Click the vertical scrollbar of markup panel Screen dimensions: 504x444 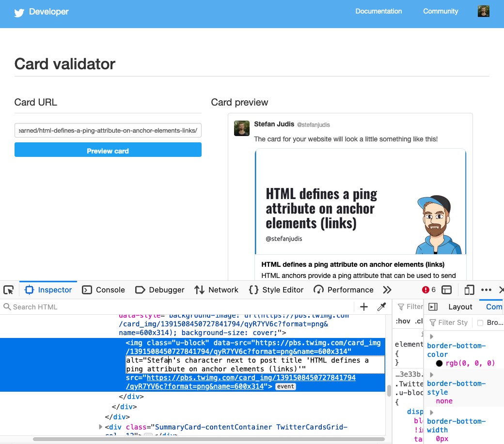click(389, 391)
